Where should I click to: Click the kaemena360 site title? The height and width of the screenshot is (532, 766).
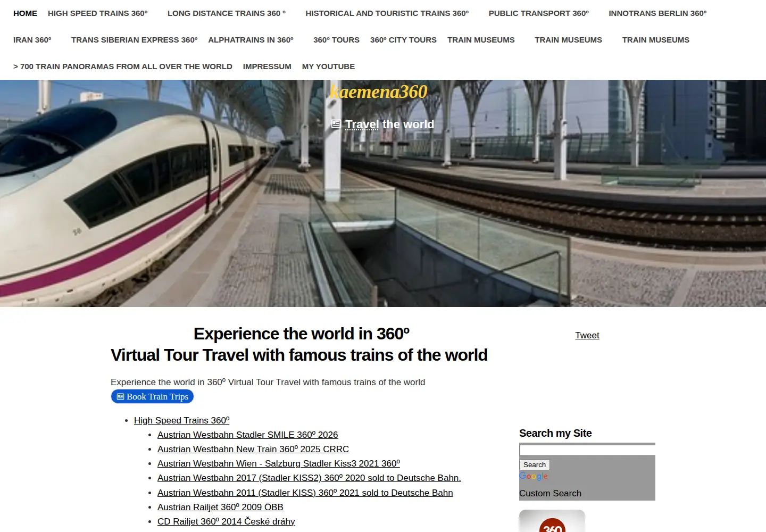point(378,92)
